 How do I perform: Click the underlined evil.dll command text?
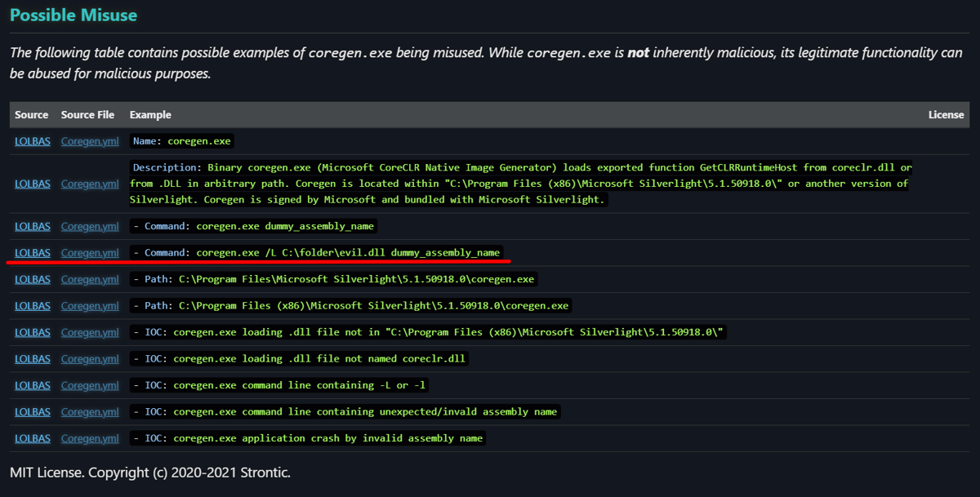316,253
